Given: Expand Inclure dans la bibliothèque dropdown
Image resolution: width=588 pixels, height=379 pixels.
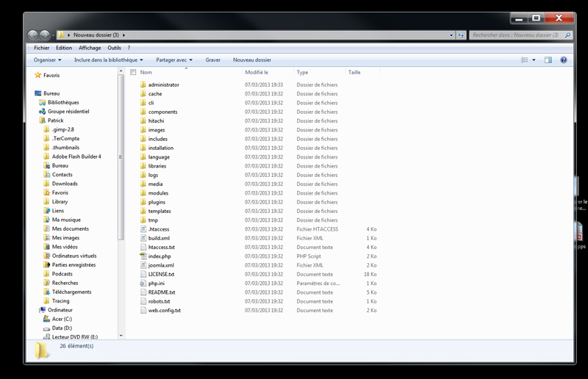Looking at the screenshot, I should (109, 60).
